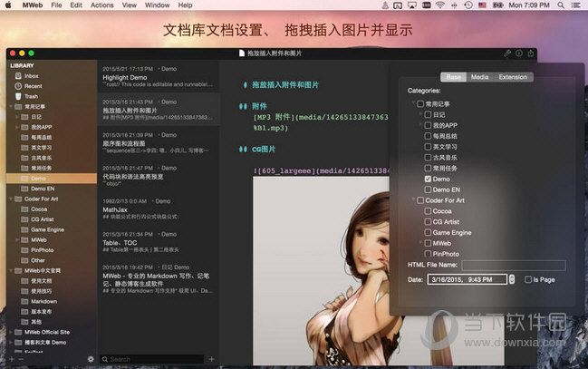Remove the category with the sidebar minus button
588x369 pixels.
[x=21, y=359]
